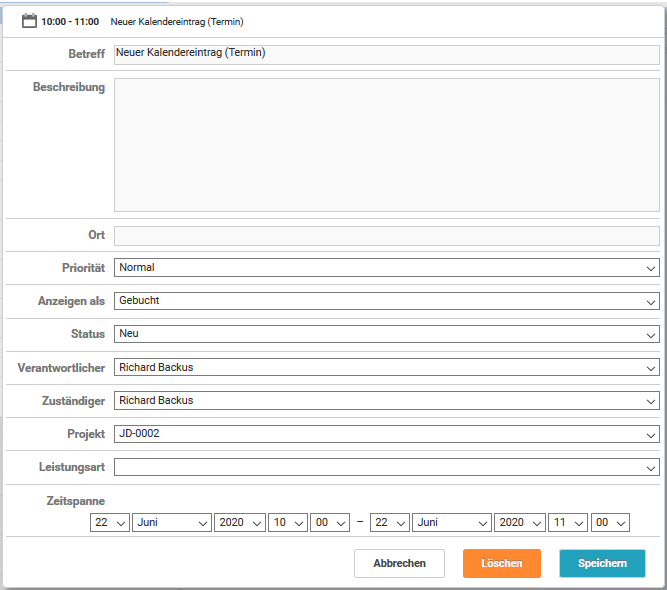Screen dimensions: 667x590
Task: Expand the Anzeigen als dropdown
Action: 386,301
